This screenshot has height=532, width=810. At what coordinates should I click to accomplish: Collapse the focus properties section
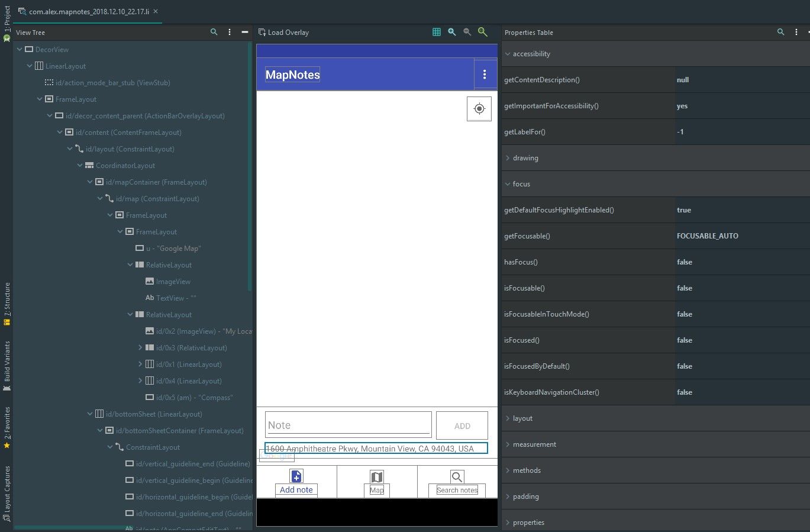coord(508,184)
